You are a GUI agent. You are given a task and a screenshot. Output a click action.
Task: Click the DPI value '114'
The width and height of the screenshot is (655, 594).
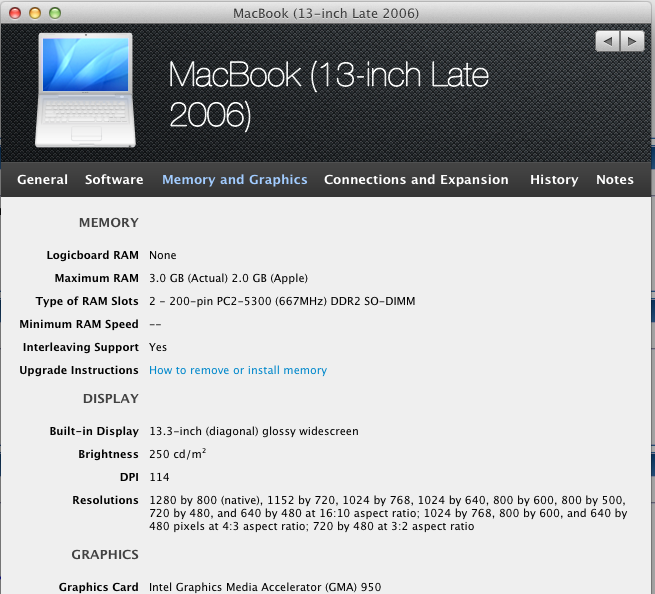[159, 477]
